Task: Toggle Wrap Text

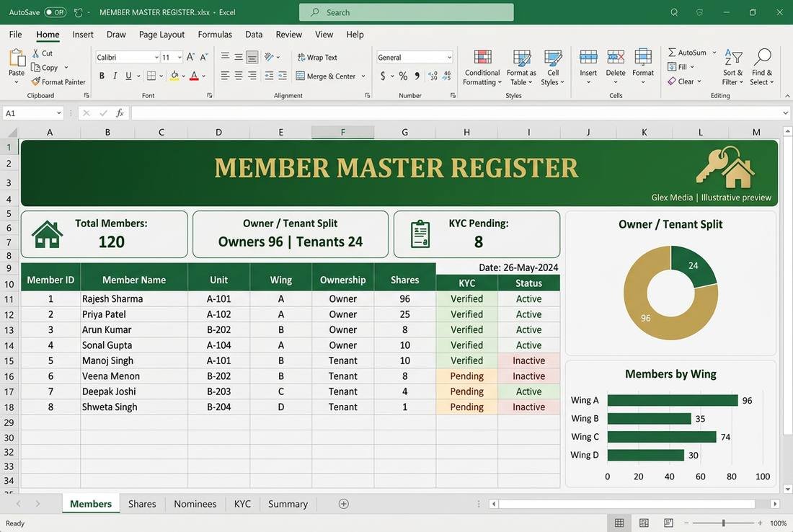Action: click(317, 57)
